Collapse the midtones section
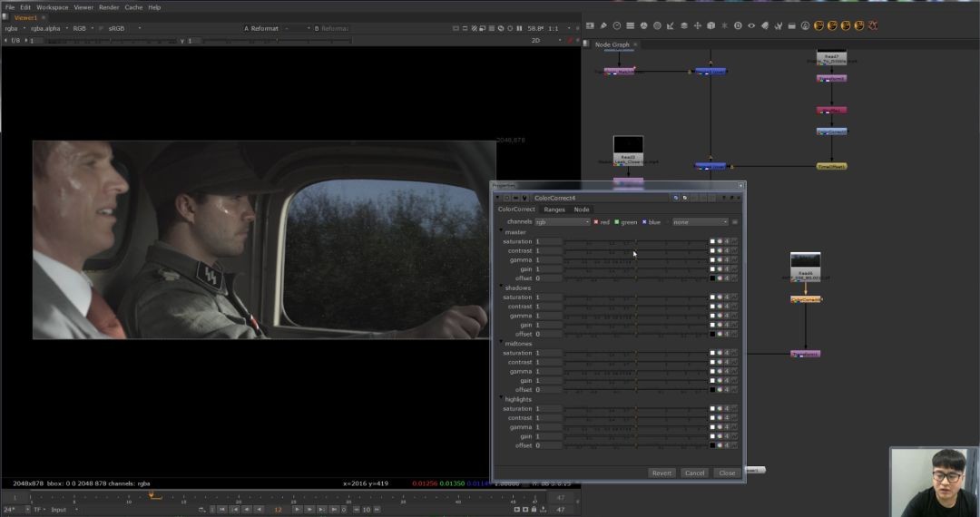The width and height of the screenshot is (980, 517). click(x=501, y=342)
